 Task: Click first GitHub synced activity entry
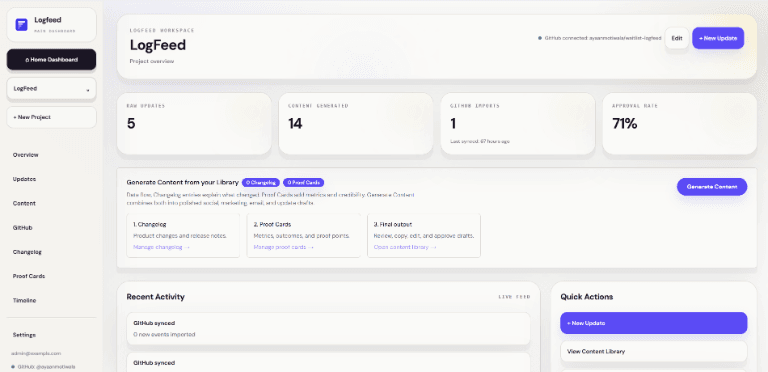click(328, 328)
